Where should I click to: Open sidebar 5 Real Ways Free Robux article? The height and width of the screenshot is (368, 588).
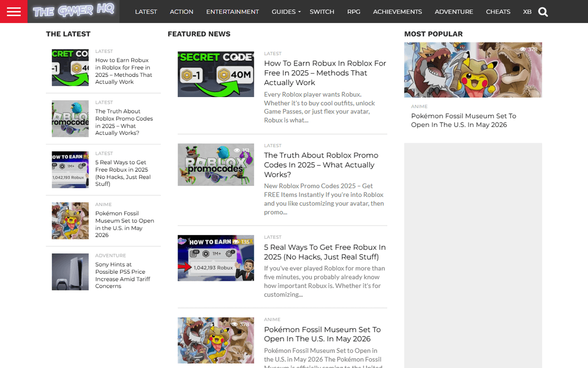pos(122,173)
